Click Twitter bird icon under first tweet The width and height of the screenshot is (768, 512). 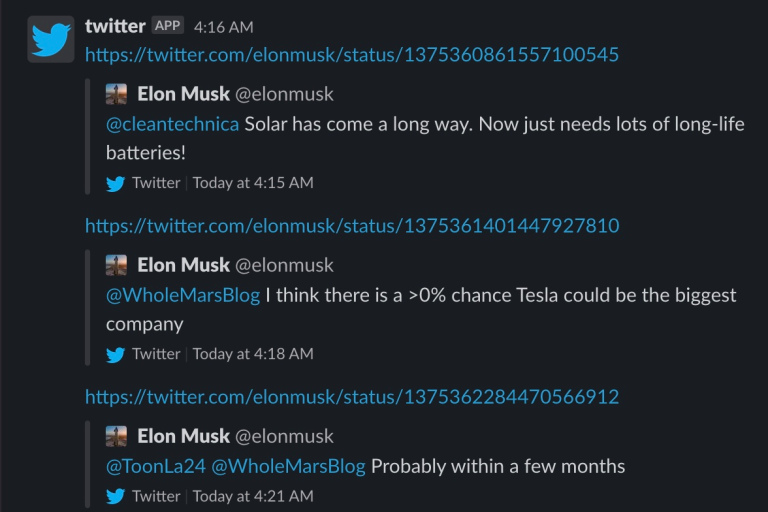[x=116, y=183]
